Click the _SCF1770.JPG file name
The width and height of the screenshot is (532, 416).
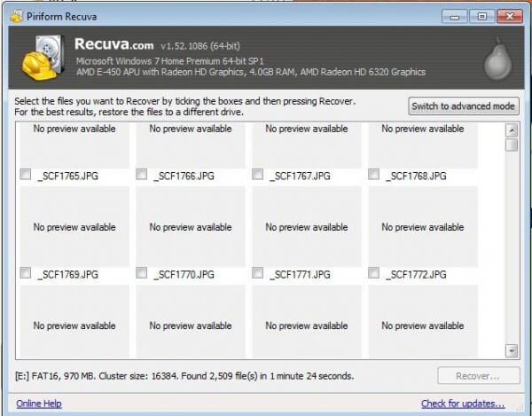(x=184, y=274)
